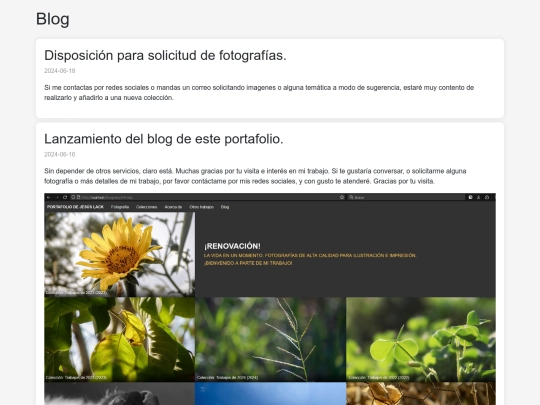Click the reload icon in the embedded browser screenshot
Image resolution: width=540 pixels, height=405 pixels.
coord(65,197)
